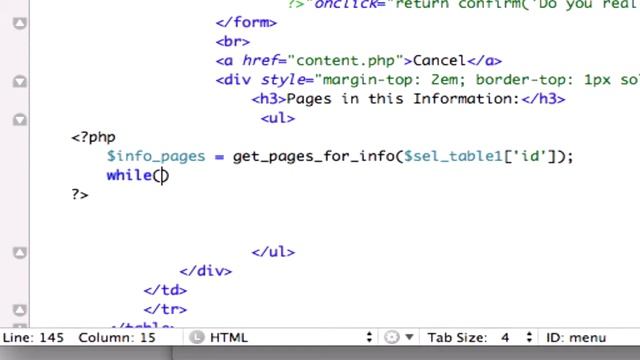Click the "content.php" href value

pos(346,61)
